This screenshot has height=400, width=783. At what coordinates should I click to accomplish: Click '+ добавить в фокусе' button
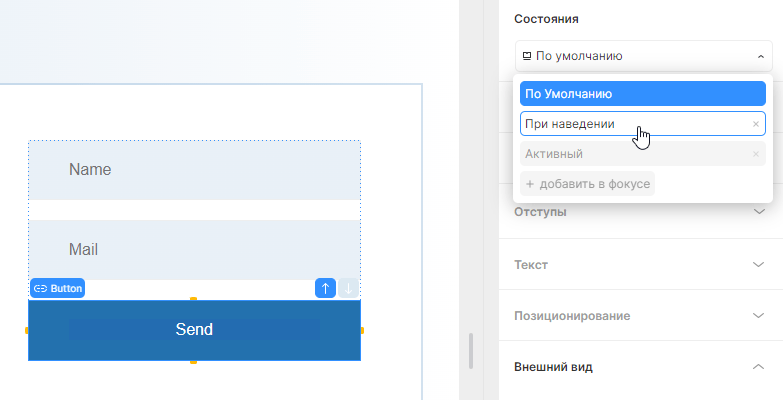tap(588, 184)
